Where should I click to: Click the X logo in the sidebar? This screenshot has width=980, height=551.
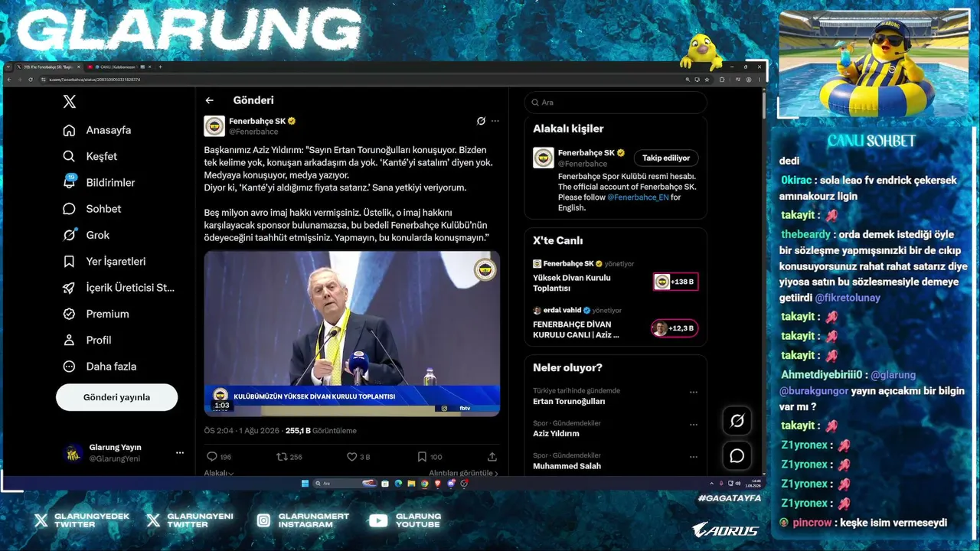[x=69, y=102]
